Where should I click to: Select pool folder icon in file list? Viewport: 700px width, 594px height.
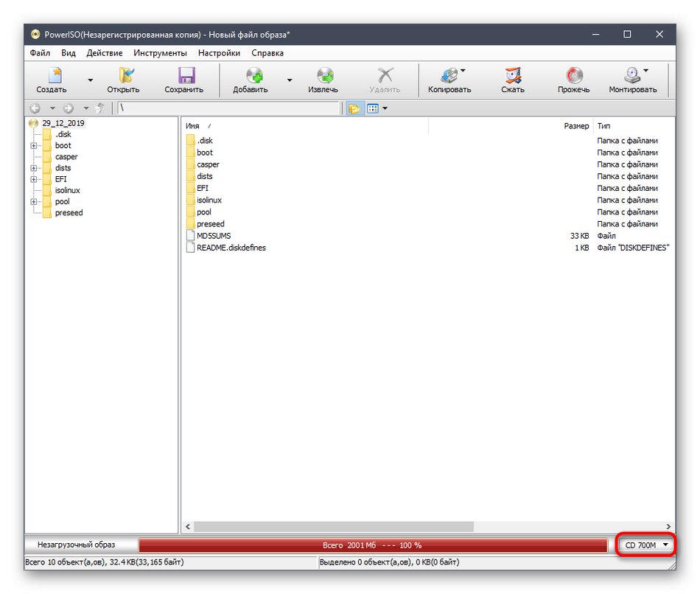pos(191,212)
